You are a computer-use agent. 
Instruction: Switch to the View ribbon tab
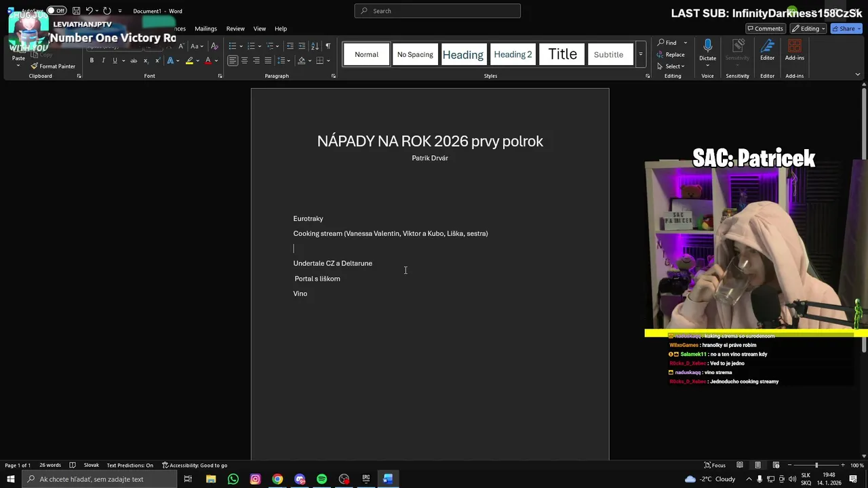click(x=260, y=28)
